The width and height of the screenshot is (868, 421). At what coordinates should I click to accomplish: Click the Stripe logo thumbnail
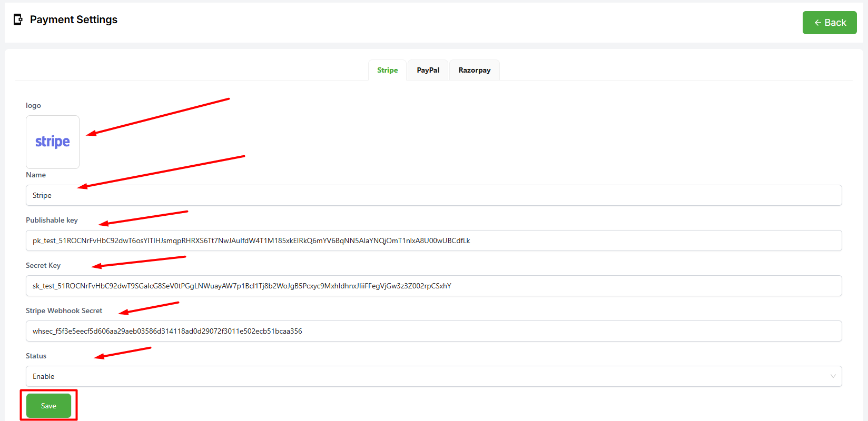pos(53,142)
